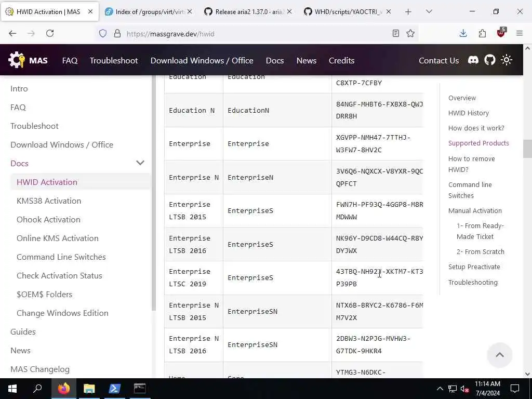Open MAS Changelog in sidebar
The image size is (532, 399).
(x=39, y=369)
